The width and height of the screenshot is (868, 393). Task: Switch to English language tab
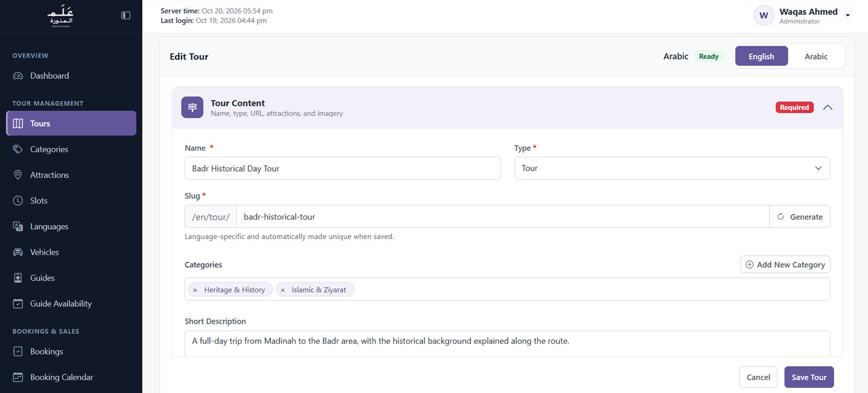[761, 56]
